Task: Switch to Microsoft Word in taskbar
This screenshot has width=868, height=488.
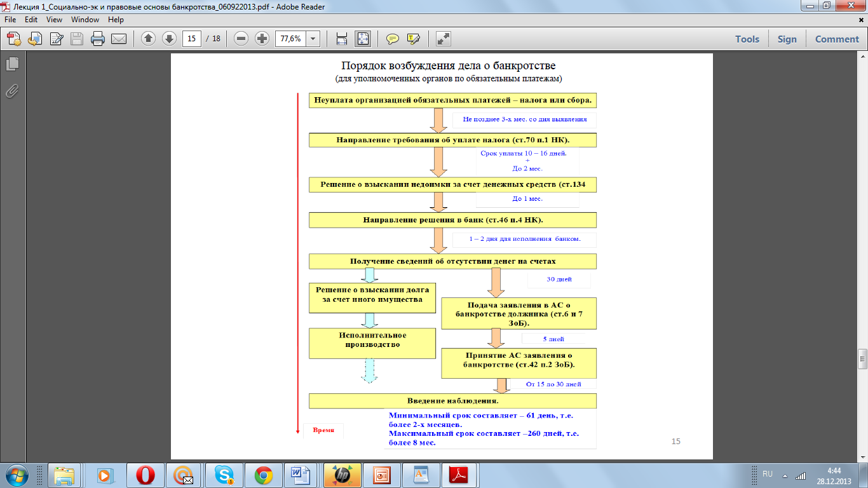Action: (x=301, y=475)
